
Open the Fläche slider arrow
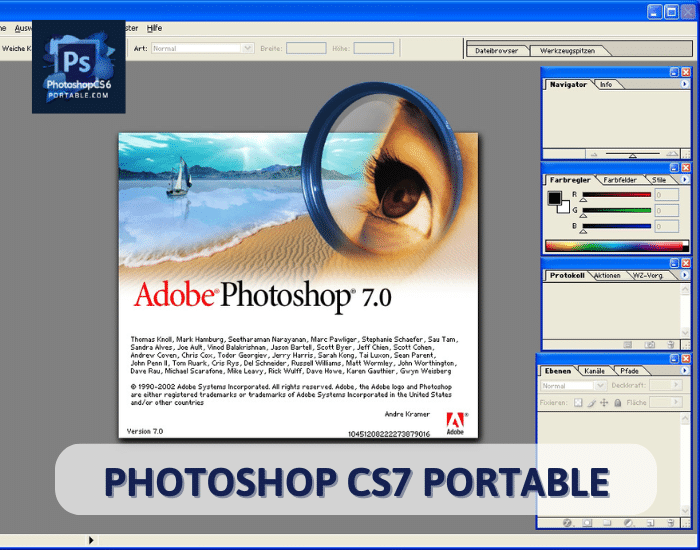click(x=676, y=402)
